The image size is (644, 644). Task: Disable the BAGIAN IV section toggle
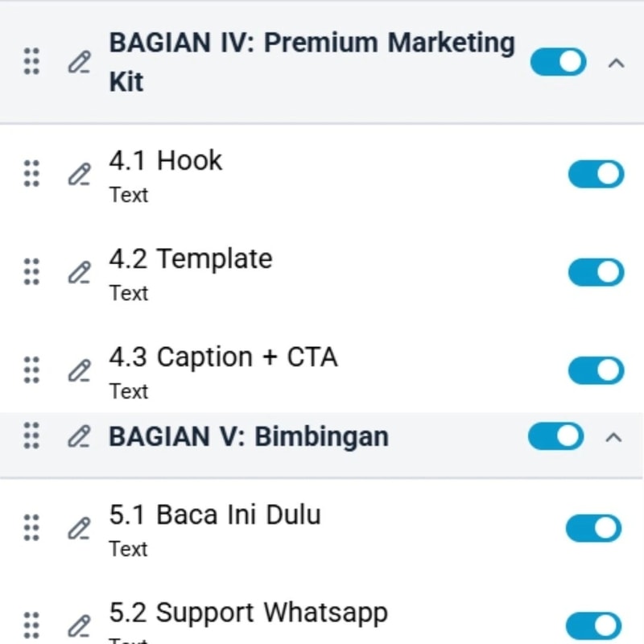558,62
